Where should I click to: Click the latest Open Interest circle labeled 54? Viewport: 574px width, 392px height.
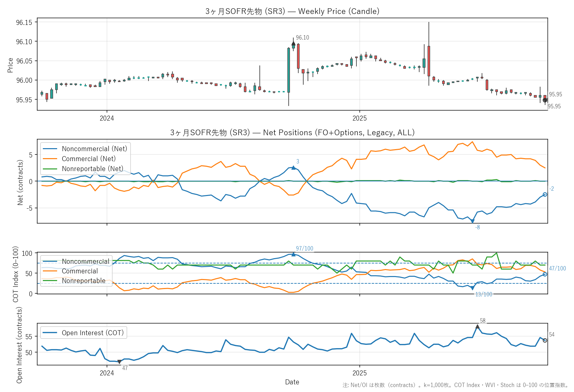click(545, 340)
